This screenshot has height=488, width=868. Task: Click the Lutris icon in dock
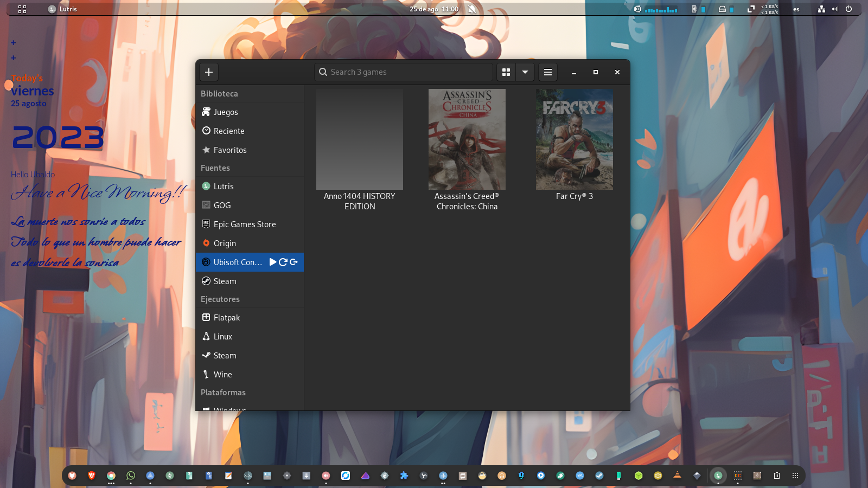point(718,476)
